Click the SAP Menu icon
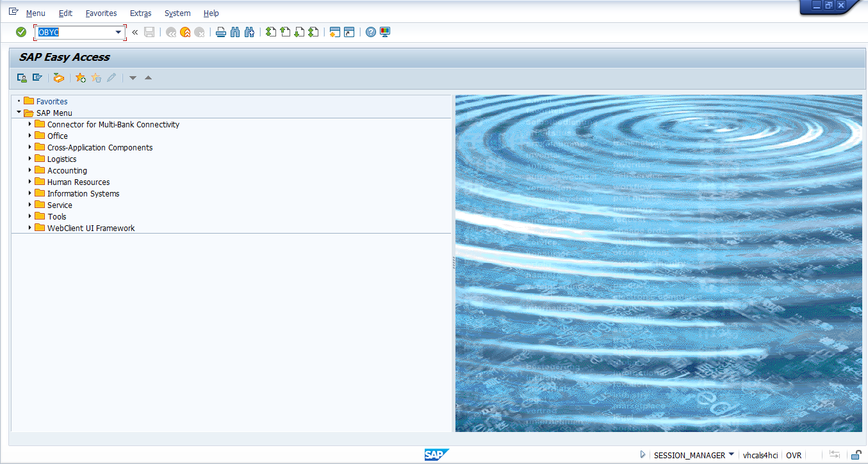Image resolution: width=868 pixels, height=464 pixels. (37, 77)
